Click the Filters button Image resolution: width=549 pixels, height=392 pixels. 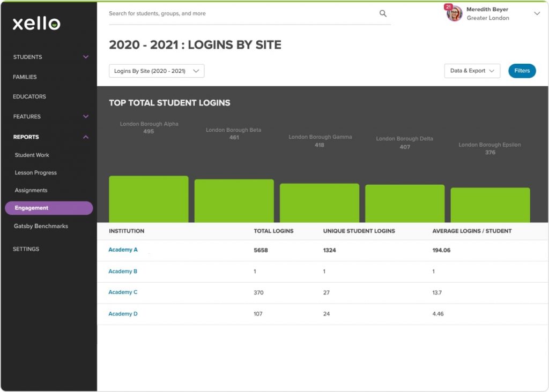tap(522, 71)
